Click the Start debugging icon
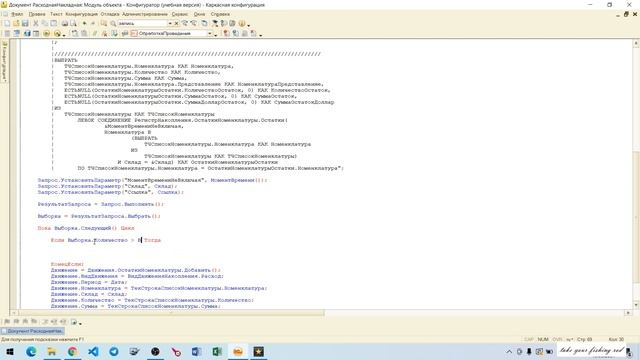Viewport: 640px width, 360px height. click(x=57, y=33)
